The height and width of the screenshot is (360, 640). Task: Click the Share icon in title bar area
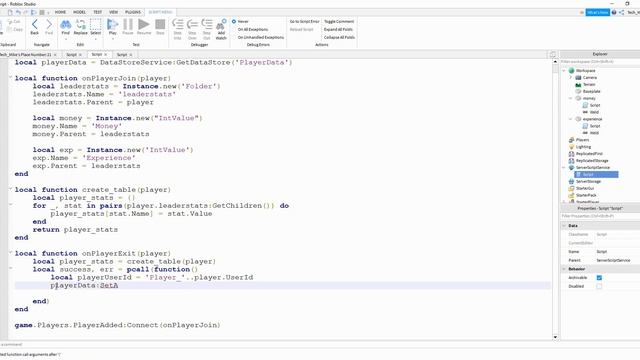point(622,13)
